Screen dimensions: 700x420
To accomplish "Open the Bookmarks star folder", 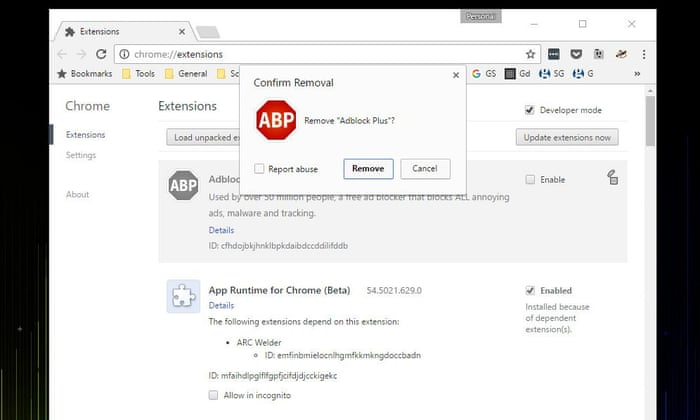I will point(85,74).
